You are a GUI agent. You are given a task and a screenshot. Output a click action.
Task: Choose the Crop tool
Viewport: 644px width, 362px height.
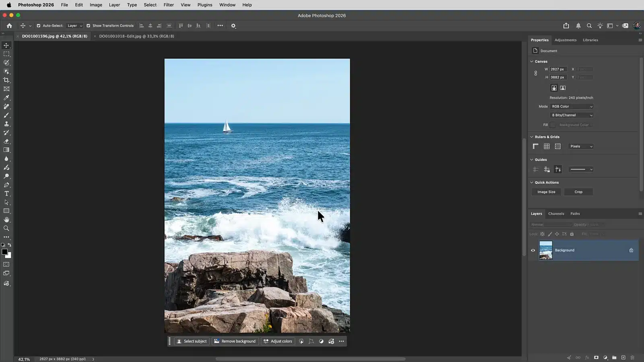click(x=6, y=80)
